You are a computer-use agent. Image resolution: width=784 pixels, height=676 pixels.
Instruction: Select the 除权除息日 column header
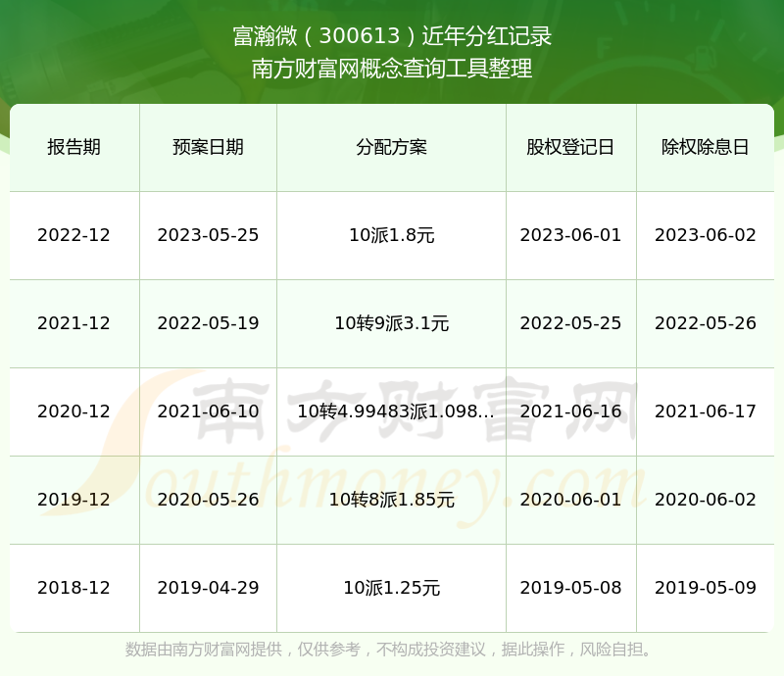705,147
